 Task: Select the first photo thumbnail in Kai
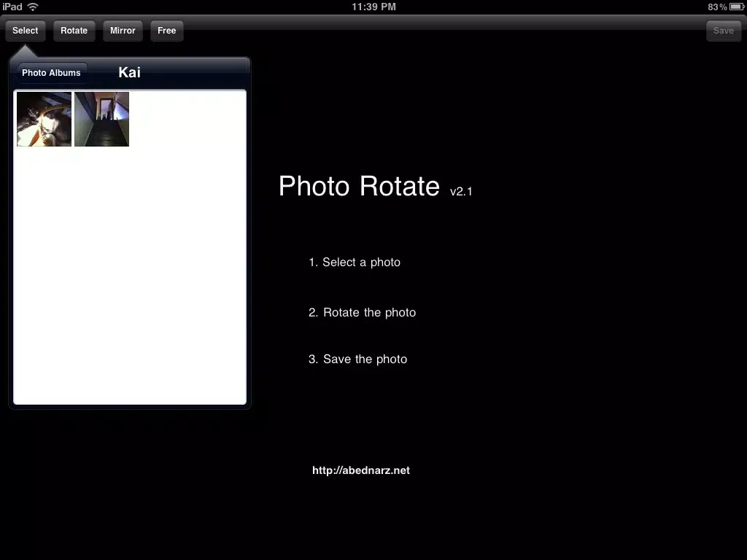coord(44,119)
